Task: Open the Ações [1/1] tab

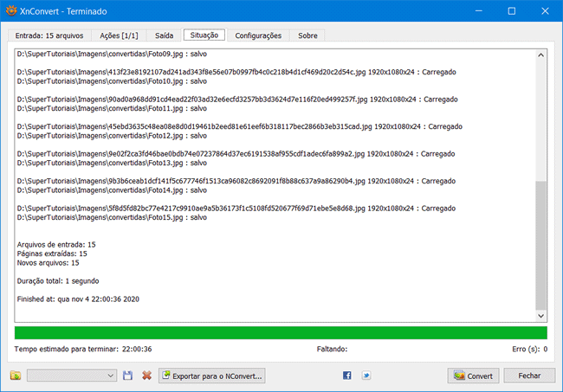Action: [x=116, y=35]
